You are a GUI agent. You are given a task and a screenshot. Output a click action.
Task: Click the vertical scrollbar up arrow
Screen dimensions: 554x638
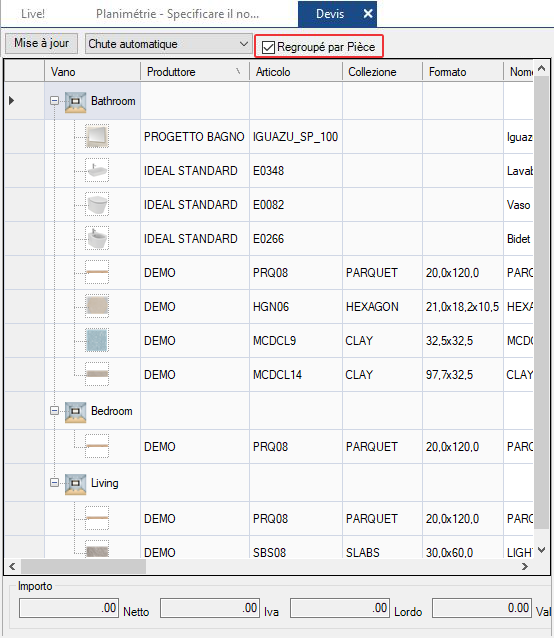541,68
